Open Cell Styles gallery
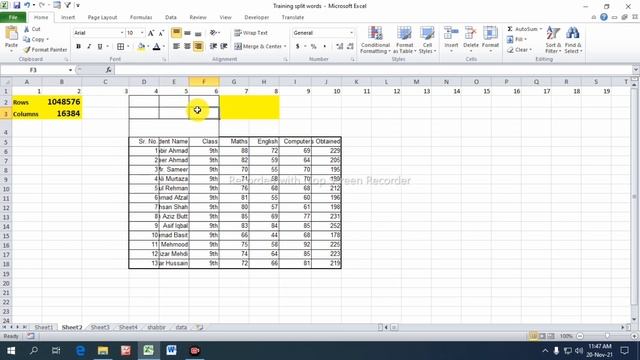Viewport: 640px width, 360px height. pyautogui.click(x=427, y=40)
